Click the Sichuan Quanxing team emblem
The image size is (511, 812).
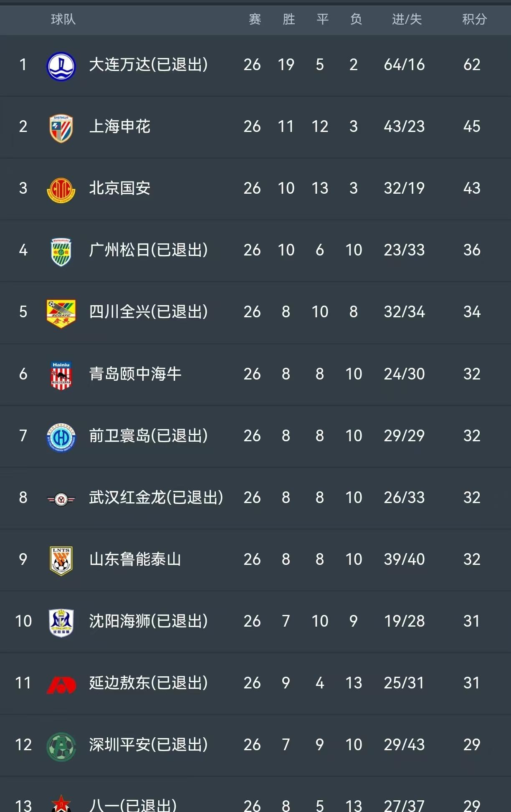click(x=61, y=314)
